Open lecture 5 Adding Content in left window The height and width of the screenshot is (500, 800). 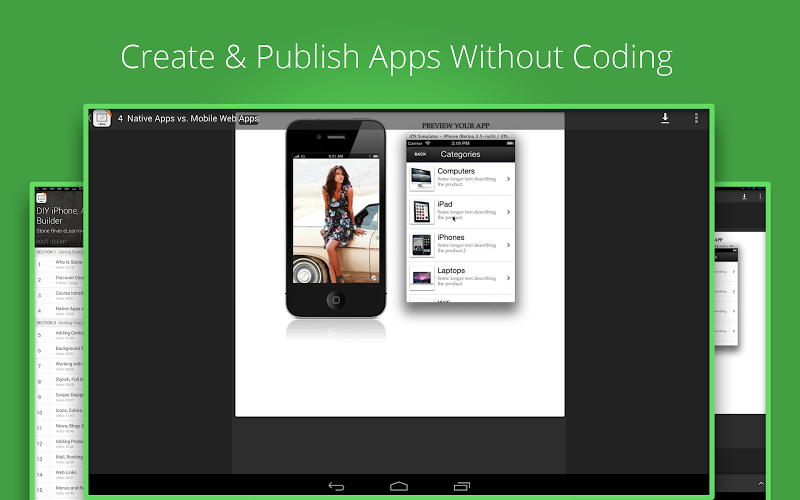[59, 335]
